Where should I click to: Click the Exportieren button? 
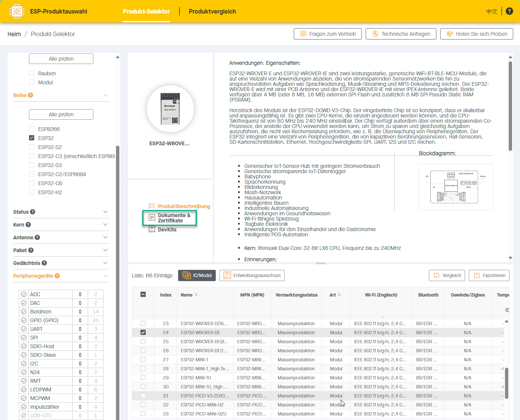click(x=489, y=275)
